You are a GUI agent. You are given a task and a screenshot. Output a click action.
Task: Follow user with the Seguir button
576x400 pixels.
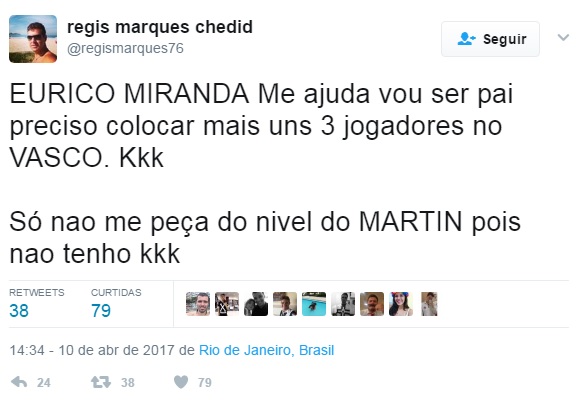pyautogui.click(x=490, y=39)
